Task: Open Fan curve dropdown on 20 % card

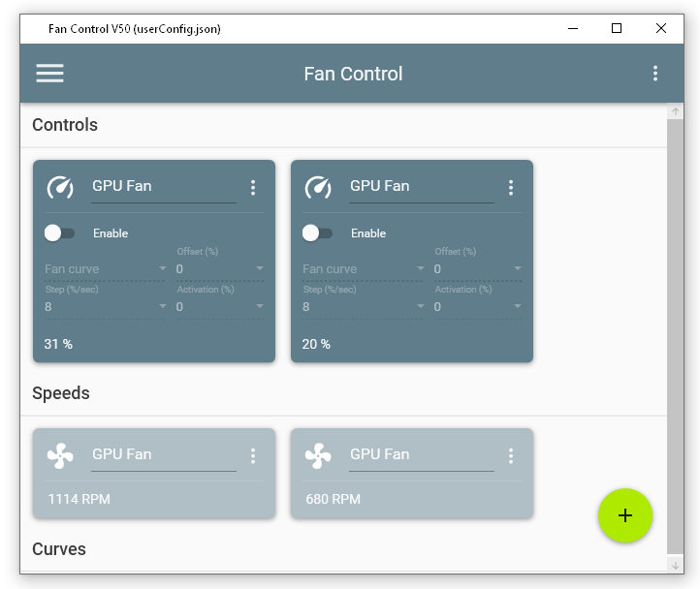Action: (x=364, y=269)
